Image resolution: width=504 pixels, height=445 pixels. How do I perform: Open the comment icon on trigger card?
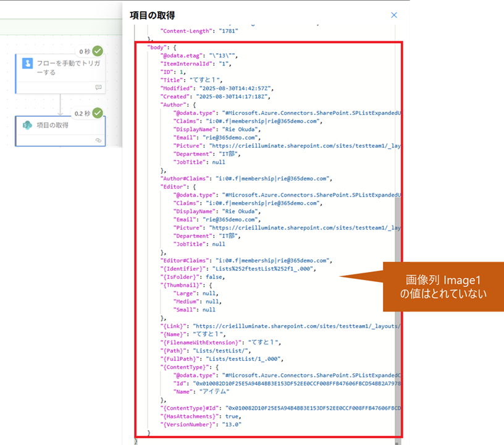click(x=98, y=87)
